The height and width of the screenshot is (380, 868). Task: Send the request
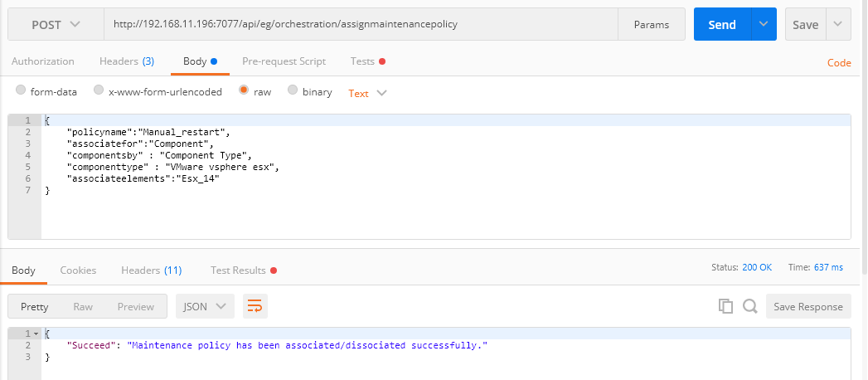click(722, 24)
